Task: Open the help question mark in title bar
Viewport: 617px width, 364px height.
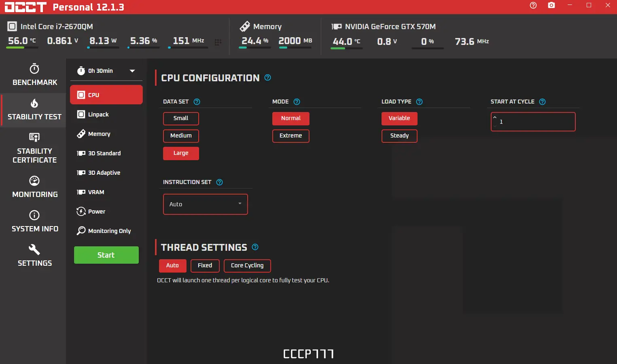Action: [x=533, y=5]
